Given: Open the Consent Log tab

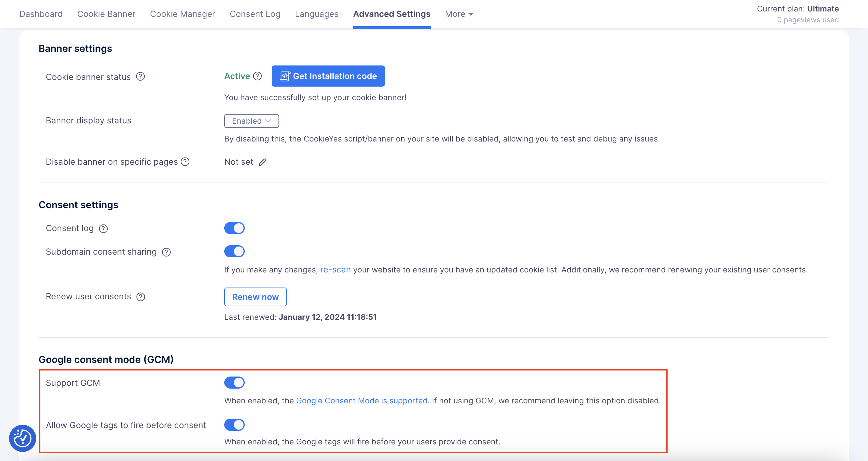Looking at the screenshot, I should point(255,14).
